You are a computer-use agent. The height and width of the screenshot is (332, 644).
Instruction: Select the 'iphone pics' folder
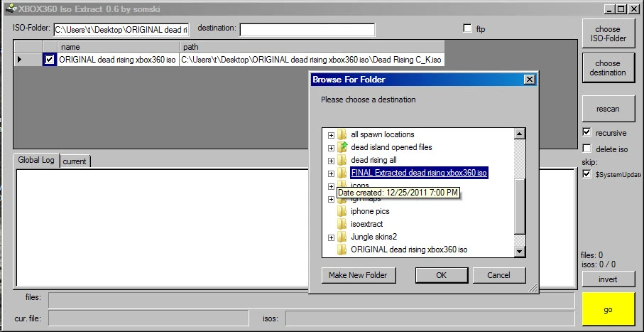[x=370, y=211]
